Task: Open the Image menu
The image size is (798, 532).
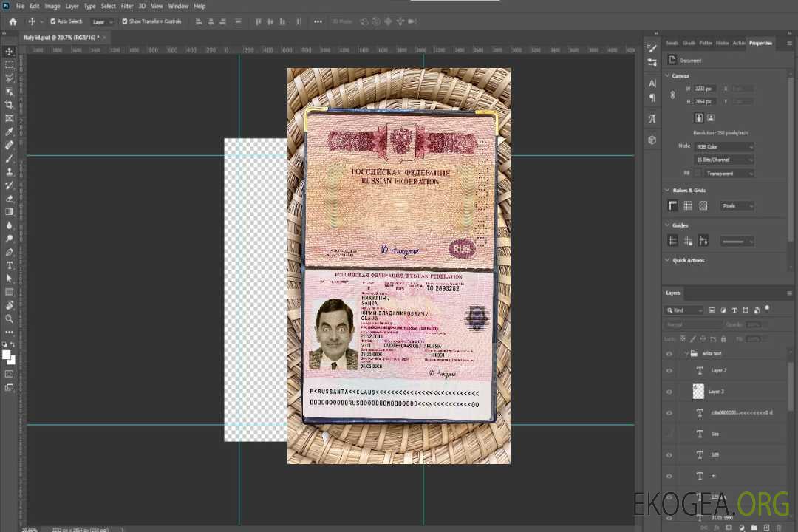Action: 52,6
